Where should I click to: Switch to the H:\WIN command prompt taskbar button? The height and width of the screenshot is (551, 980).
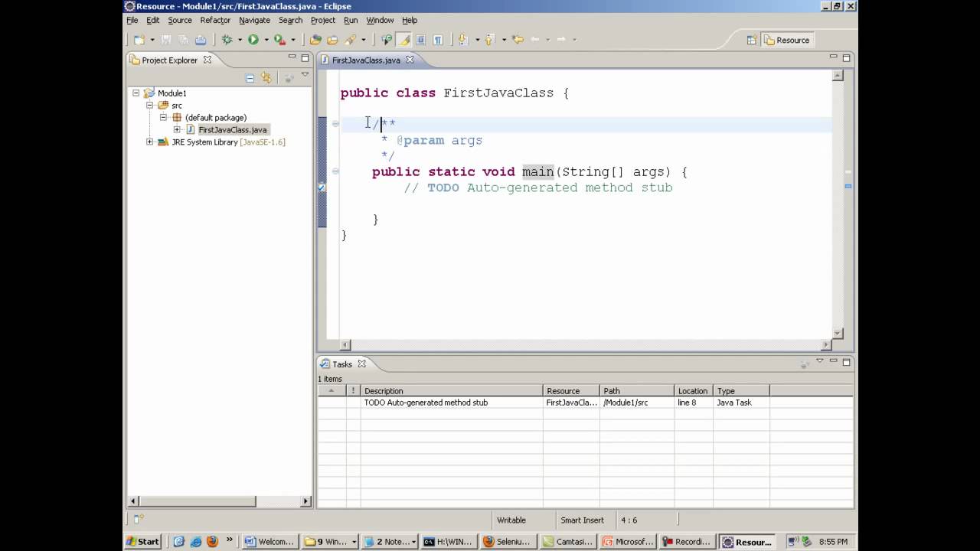449,542
